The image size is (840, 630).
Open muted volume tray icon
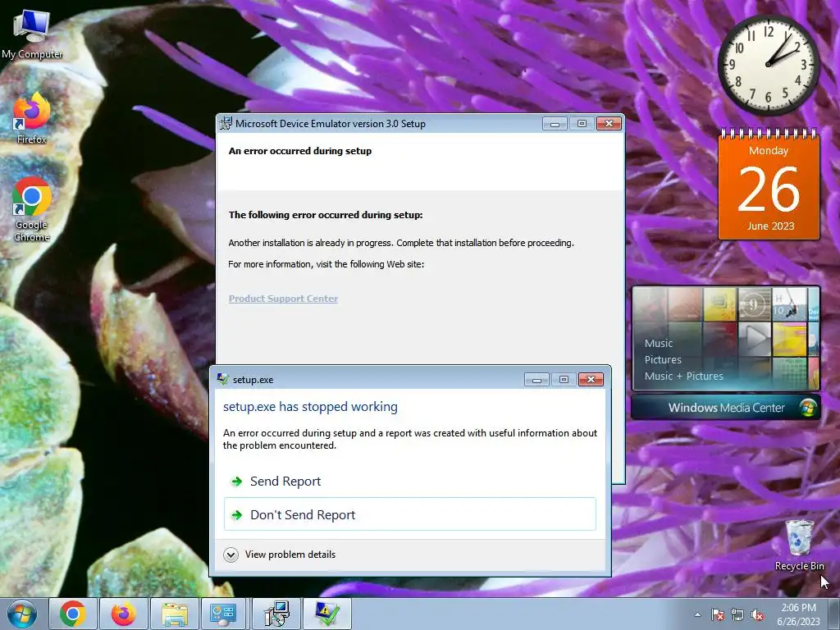click(757, 614)
